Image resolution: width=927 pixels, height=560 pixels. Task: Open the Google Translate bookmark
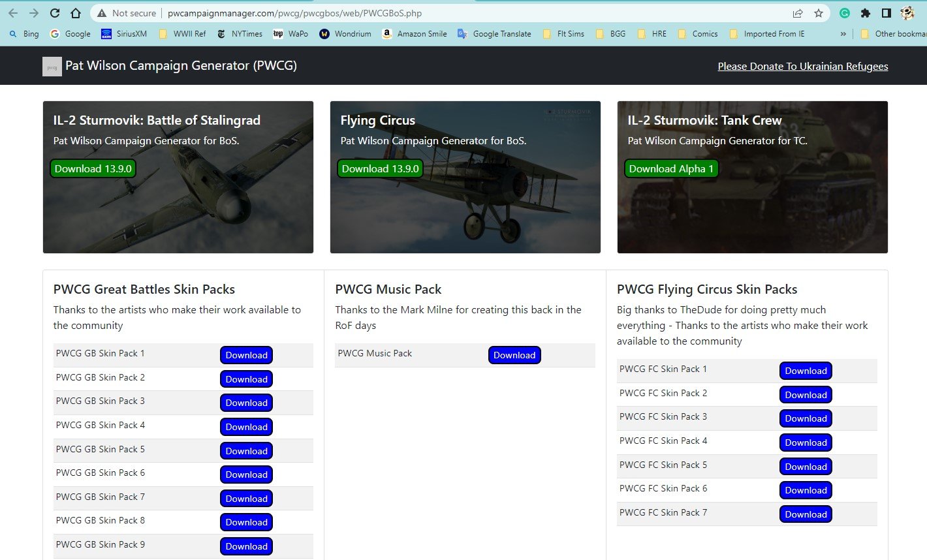[x=494, y=34]
